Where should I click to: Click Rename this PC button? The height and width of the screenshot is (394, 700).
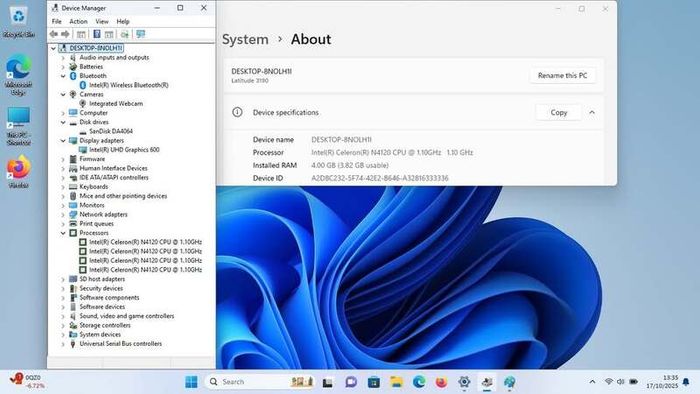click(x=562, y=75)
